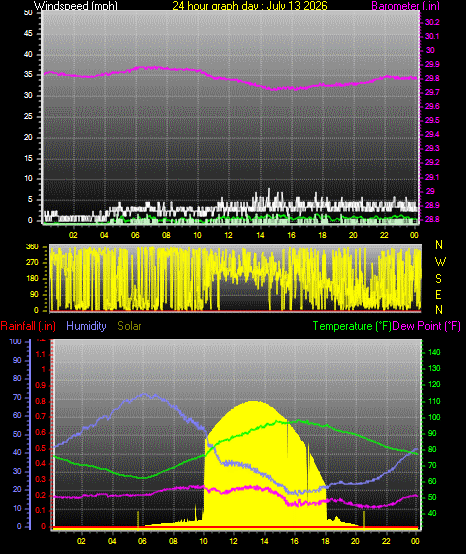Click temperature scale value "130"
The image size is (466, 554).
point(434,368)
